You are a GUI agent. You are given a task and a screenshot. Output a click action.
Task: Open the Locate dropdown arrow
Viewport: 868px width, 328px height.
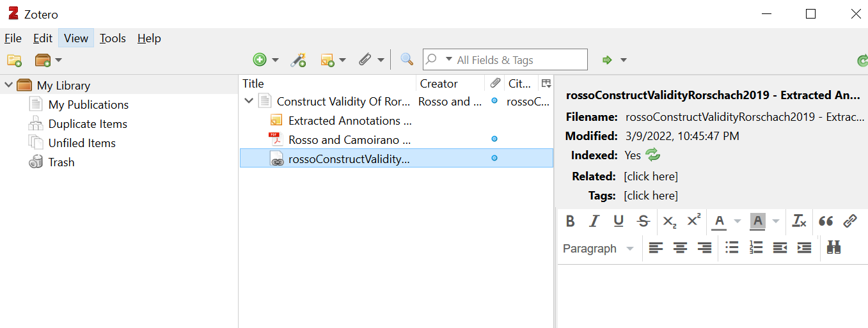pyautogui.click(x=623, y=60)
